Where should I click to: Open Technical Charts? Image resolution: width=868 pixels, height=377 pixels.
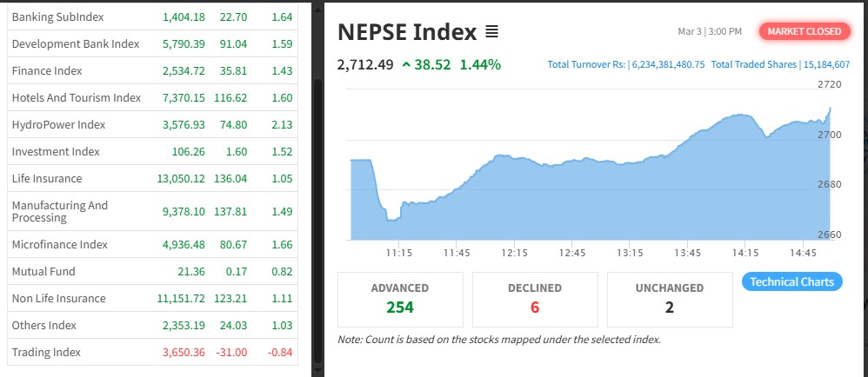(x=791, y=281)
